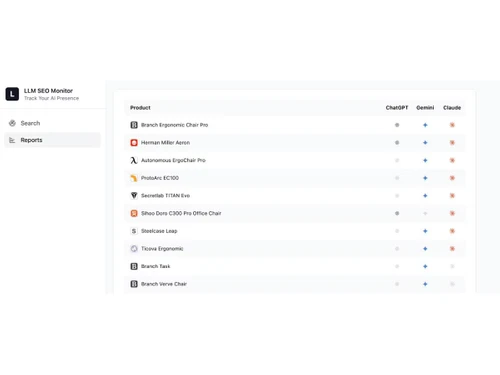Screen dimensions: 500x375
Task: Open the Reports page in sidebar
Action: tap(52, 140)
